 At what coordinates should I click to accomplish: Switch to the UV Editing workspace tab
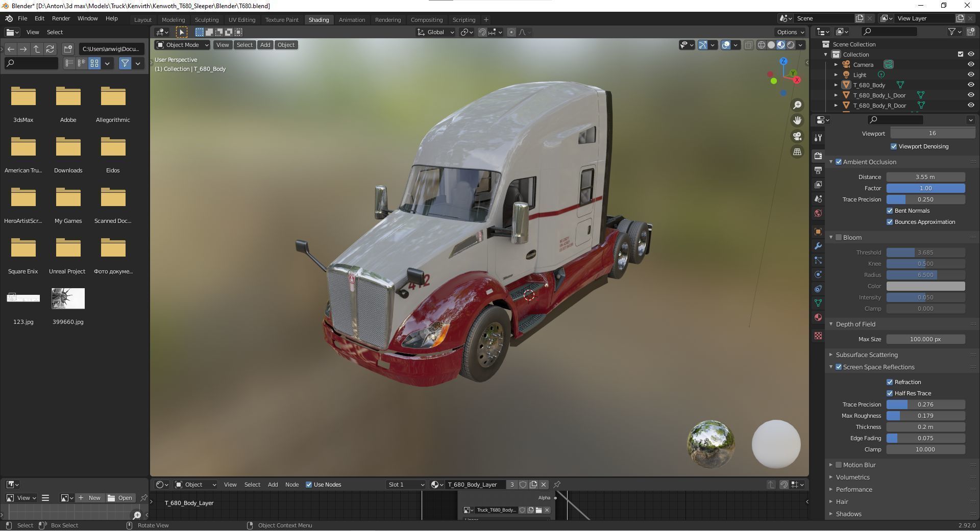tap(241, 20)
